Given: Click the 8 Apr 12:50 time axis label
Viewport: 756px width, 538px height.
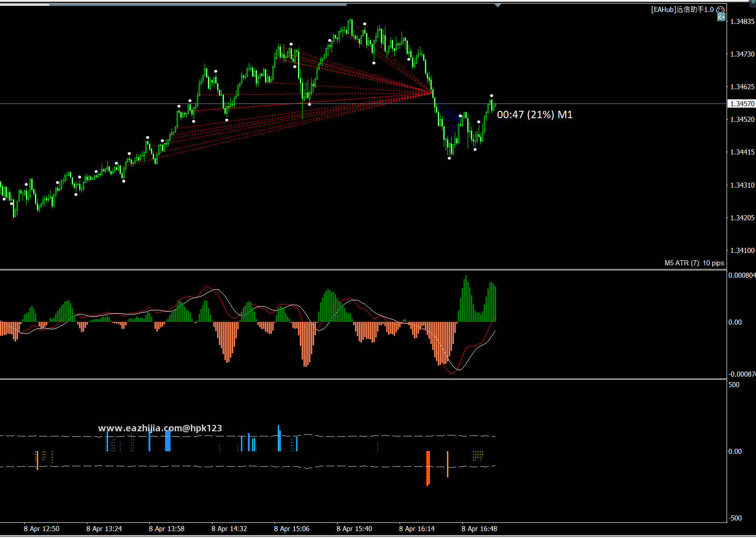Looking at the screenshot, I should (x=41, y=529).
